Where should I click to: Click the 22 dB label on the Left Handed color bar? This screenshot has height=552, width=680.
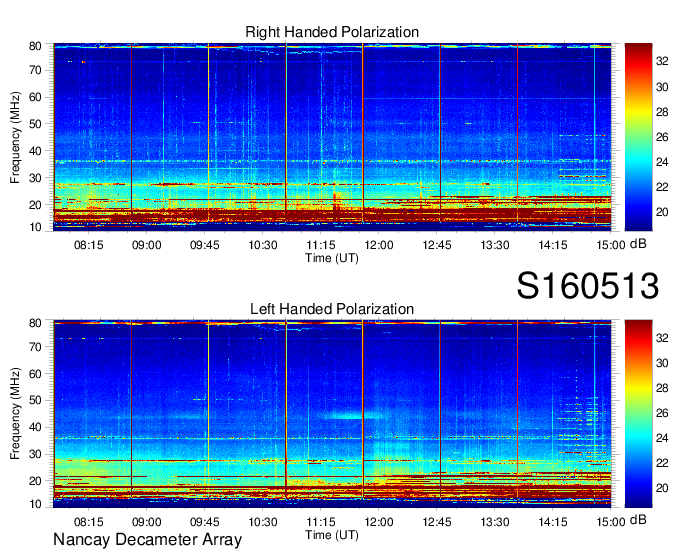(662, 463)
